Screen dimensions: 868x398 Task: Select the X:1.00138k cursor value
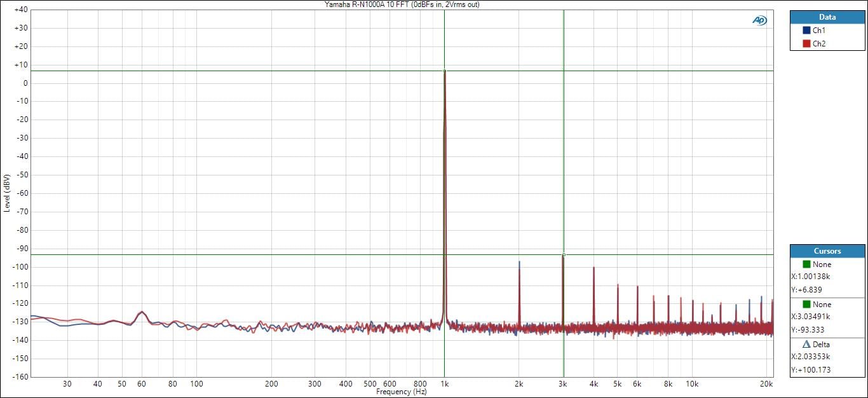click(811, 277)
